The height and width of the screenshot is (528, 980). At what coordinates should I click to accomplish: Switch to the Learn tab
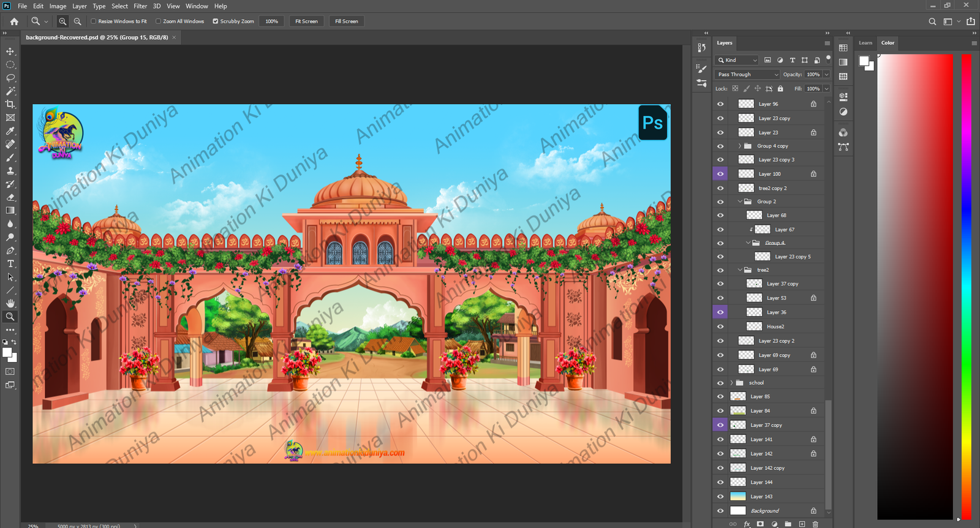point(865,43)
